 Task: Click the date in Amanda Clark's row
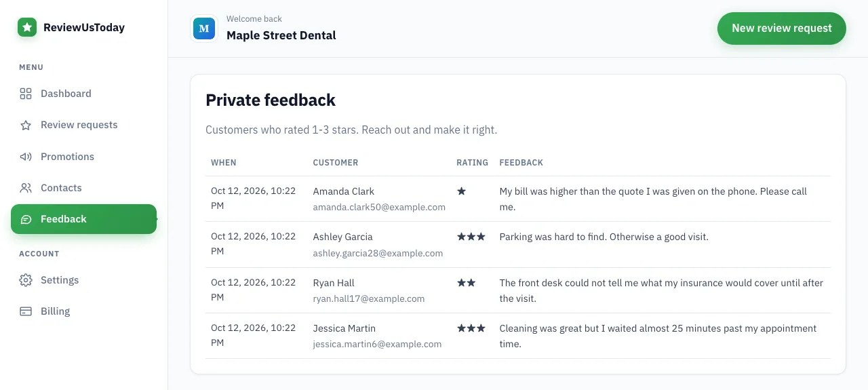(254, 198)
